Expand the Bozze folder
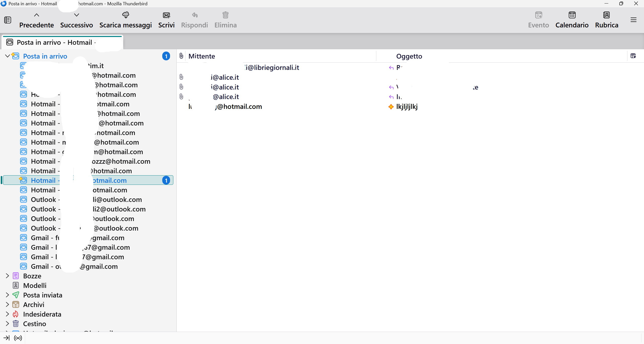The width and height of the screenshot is (644, 344). 7,276
